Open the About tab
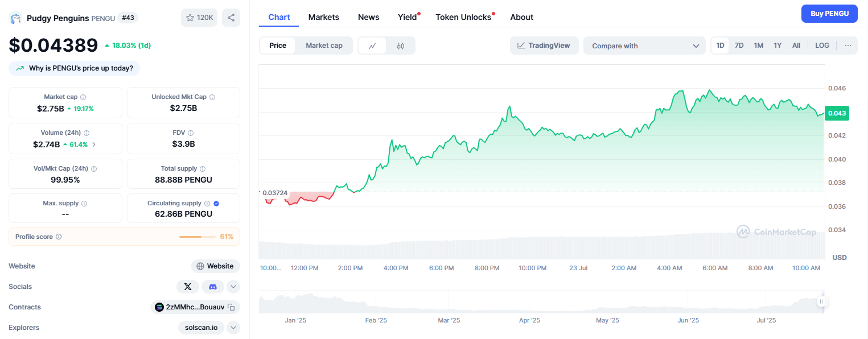The height and width of the screenshot is (339, 868). (522, 17)
